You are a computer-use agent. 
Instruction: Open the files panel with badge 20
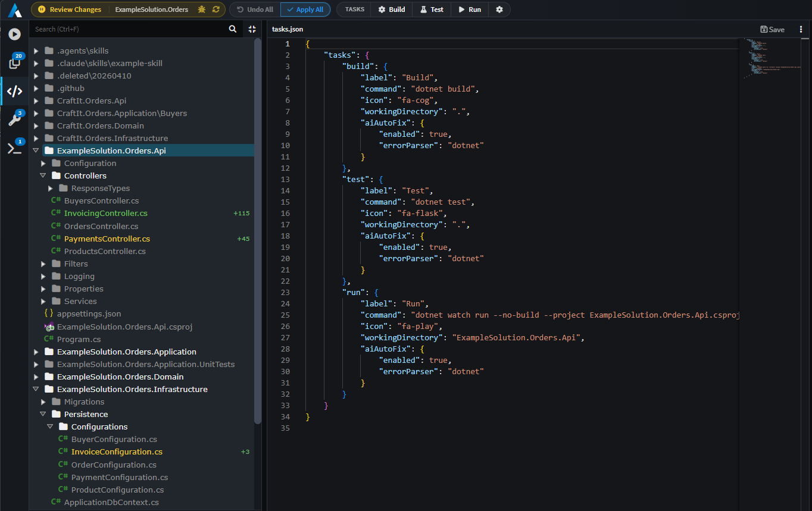click(14, 62)
